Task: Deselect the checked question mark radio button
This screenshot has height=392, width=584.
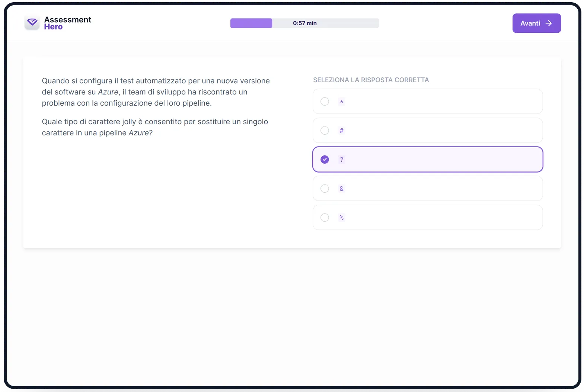Action: point(325,160)
